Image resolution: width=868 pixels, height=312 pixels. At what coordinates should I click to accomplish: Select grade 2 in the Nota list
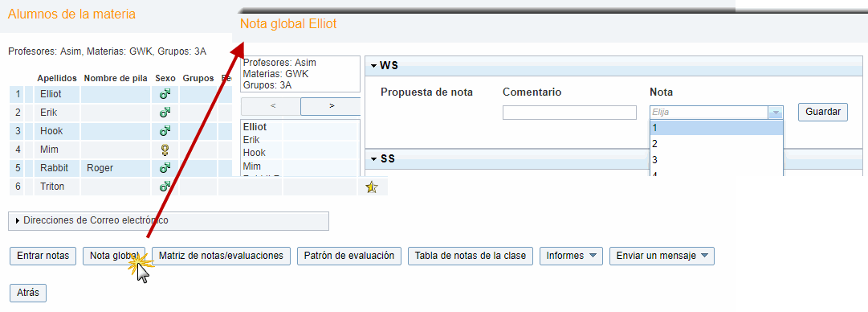[716, 144]
